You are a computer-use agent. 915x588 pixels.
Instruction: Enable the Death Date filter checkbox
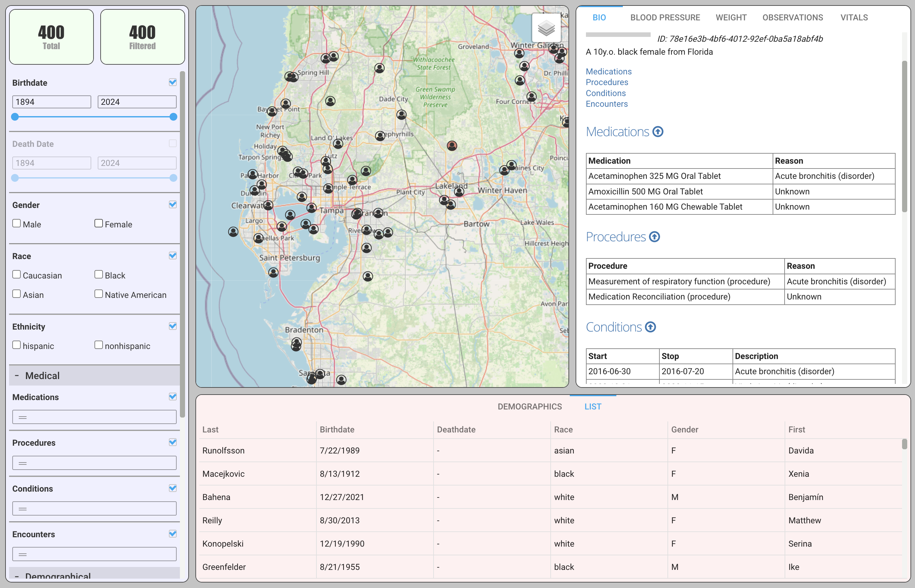point(172,144)
